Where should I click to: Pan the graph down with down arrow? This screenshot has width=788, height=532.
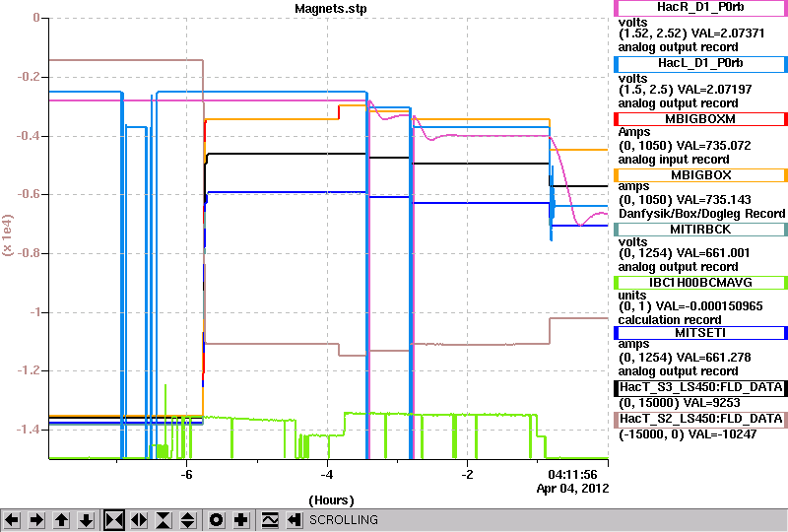pos(87,520)
